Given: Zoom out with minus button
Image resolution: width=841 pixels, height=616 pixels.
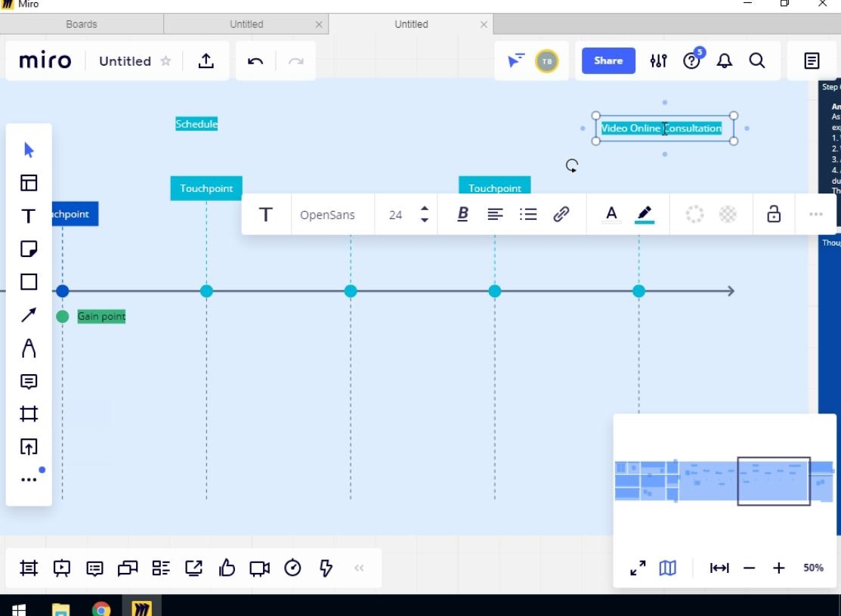Looking at the screenshot, I should point(750,568).
